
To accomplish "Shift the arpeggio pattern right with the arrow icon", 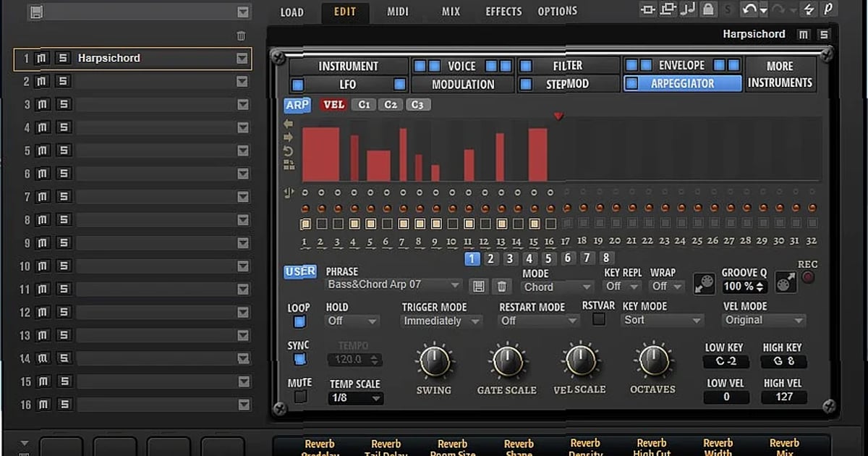I will click(288, 137).
